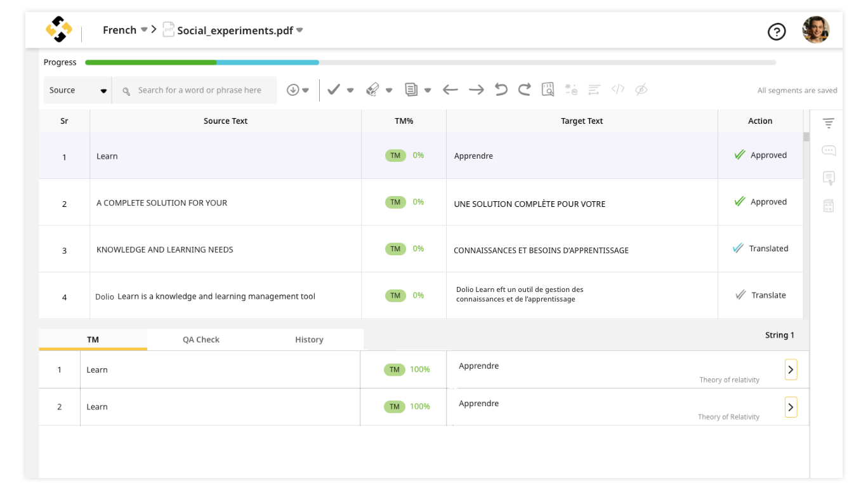
Task: Click the special characters symbols icon
Action: pos(571,89)
